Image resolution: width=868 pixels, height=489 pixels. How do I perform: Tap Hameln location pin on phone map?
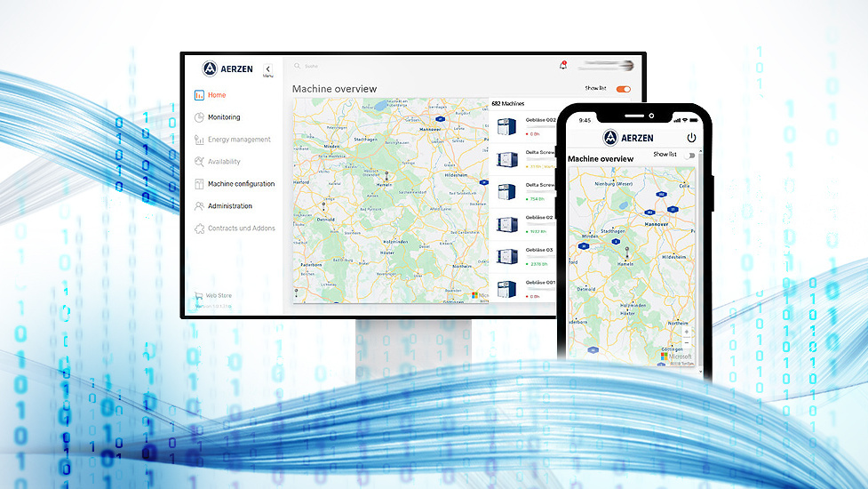click(626, 252)
